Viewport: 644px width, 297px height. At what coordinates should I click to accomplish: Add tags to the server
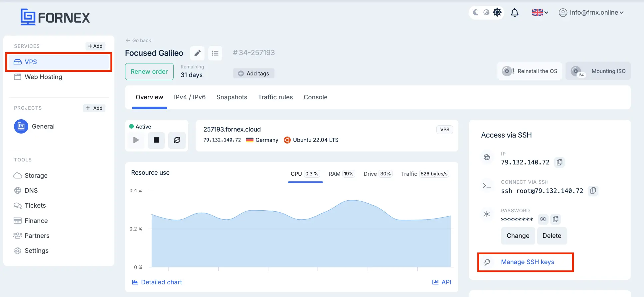point(254,73)
